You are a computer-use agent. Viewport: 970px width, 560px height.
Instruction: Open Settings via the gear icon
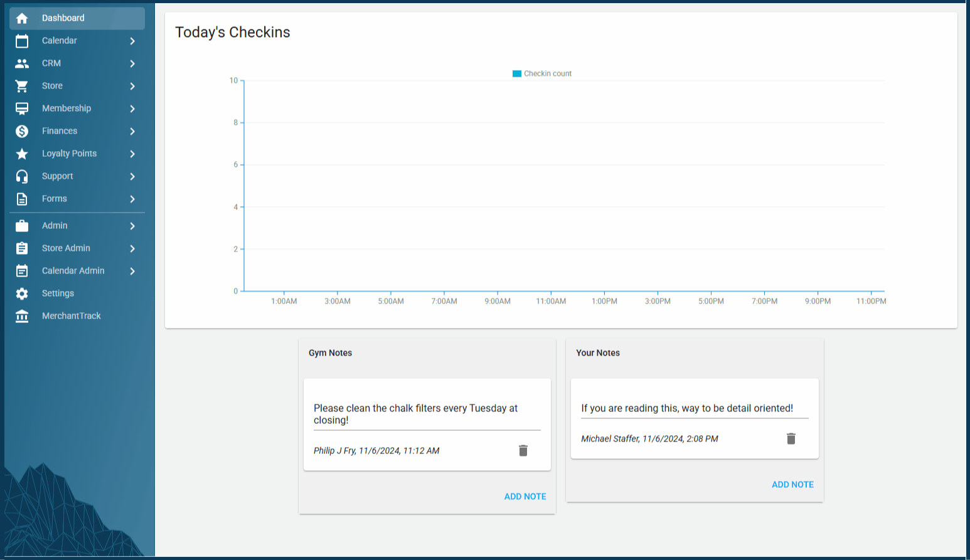pos(22,293)
